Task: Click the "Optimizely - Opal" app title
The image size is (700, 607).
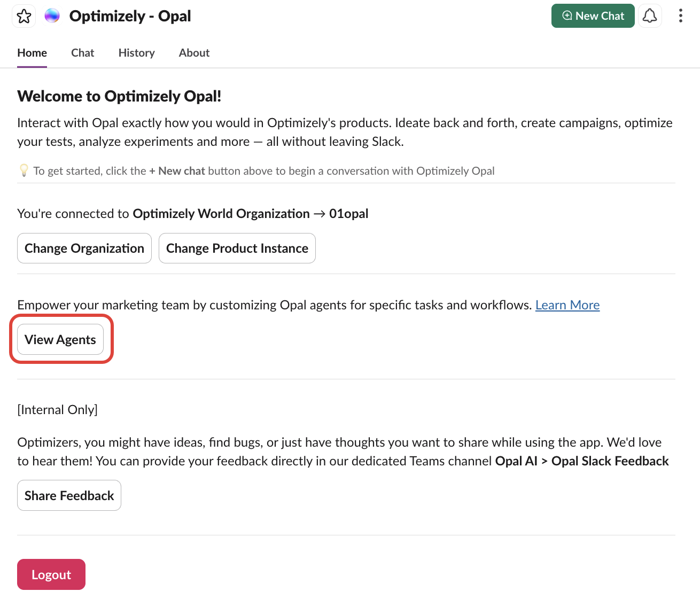Action: tap(130, 16)
